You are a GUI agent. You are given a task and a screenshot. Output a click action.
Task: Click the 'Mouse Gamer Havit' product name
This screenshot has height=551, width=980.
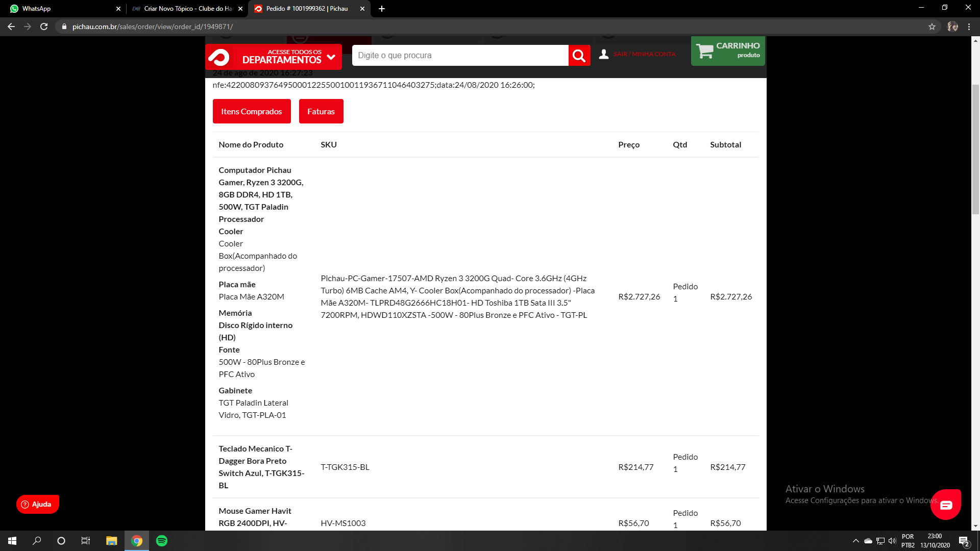255,517
